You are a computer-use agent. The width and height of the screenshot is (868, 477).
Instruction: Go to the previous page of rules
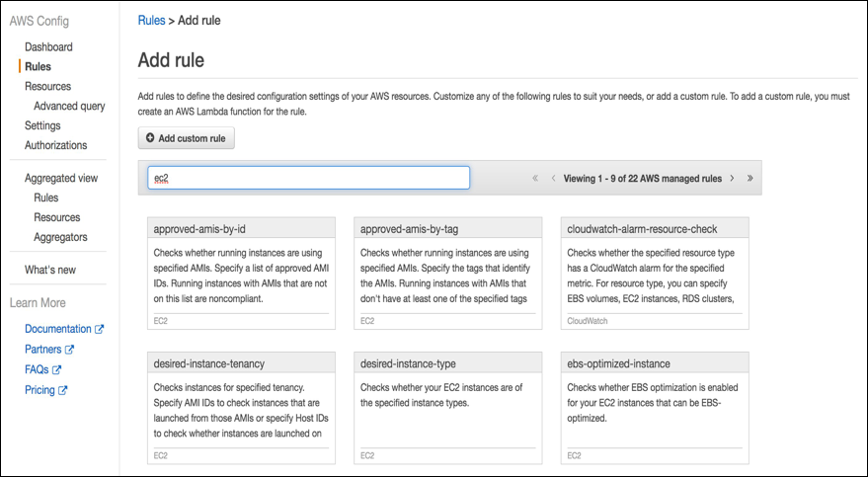click(553, 178)
